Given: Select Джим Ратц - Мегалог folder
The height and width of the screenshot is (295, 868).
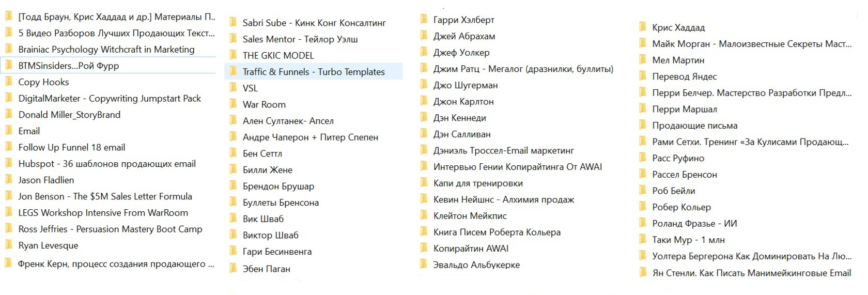Looking at the screenshot, I should point(523,69).
